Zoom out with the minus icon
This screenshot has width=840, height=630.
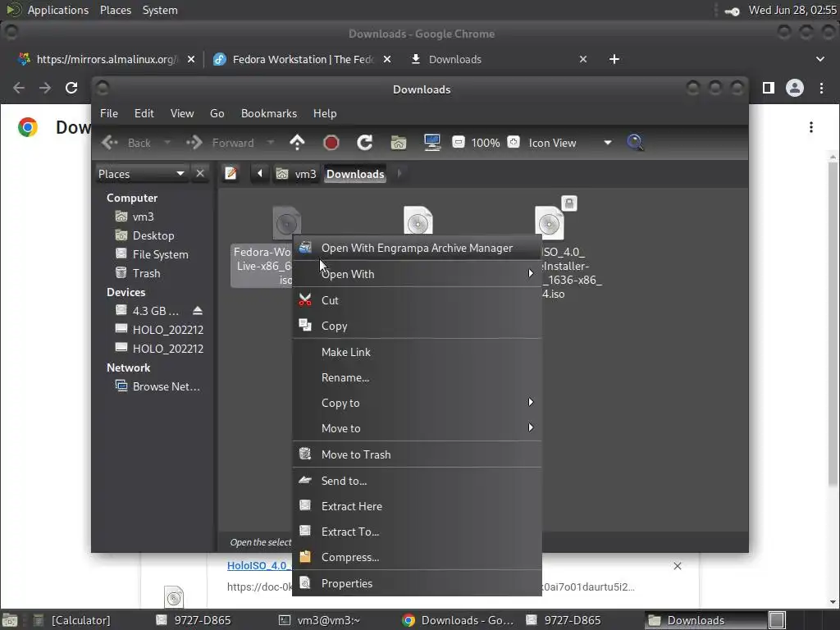pyautogui.click(x=458, y=143)
